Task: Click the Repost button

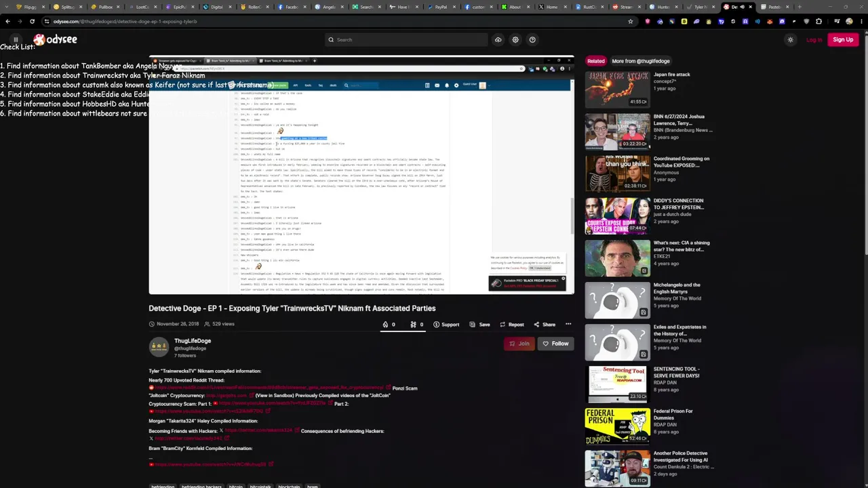Action: click(x=511, y=325)
